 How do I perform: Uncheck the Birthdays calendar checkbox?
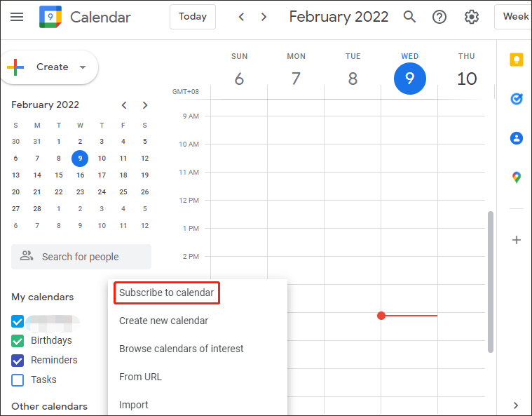(x=18, y=341)
